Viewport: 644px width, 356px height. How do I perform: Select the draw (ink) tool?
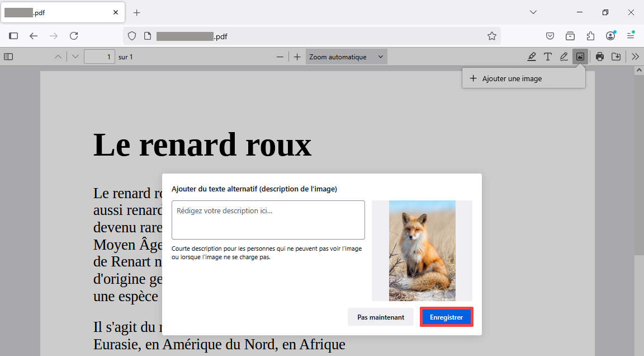(x=563, y=56)
